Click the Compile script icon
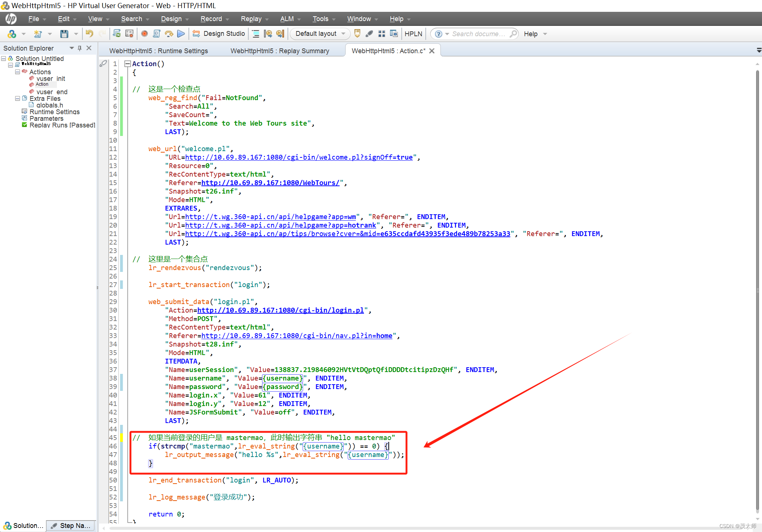Viewport: 762px width, 532px height. click(156, 34)
